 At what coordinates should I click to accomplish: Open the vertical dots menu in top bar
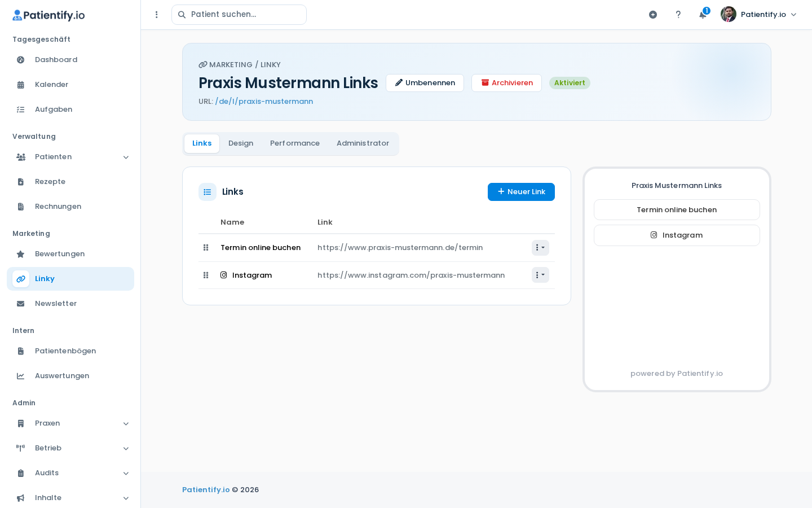(x=157, y=15)
